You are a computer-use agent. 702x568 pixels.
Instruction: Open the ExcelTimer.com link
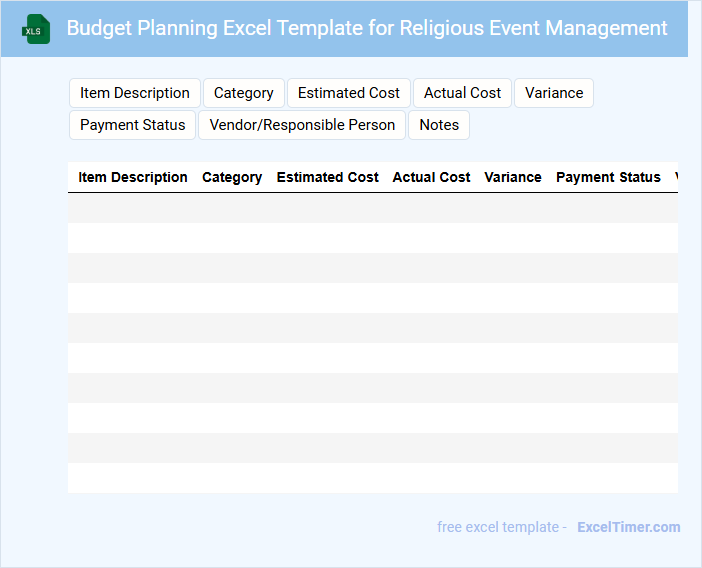[628, 527]
